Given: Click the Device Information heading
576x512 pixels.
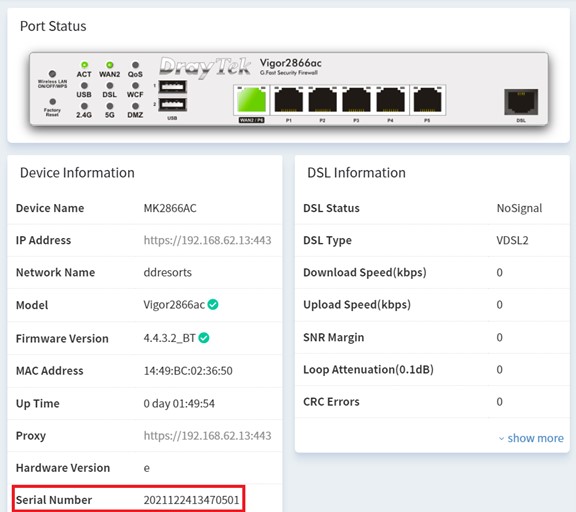Looking at the screenshot, I should [77, 173].
